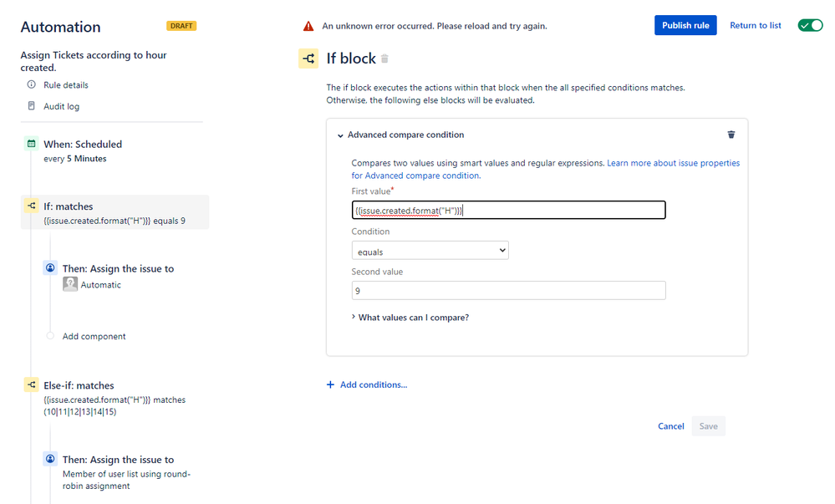The width and height of the screenshot is (835, 504).
Task: Click Add component in the rule tree
Action: point(94,336)
